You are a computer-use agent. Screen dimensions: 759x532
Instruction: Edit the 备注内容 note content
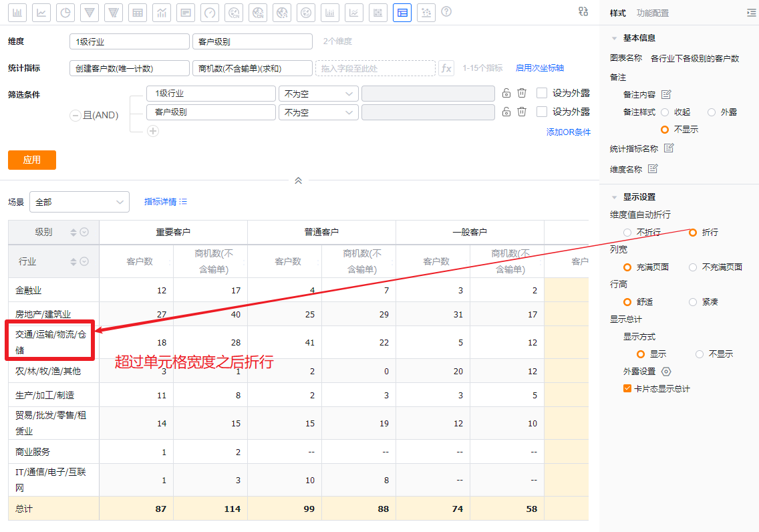[x=666, y=94]
